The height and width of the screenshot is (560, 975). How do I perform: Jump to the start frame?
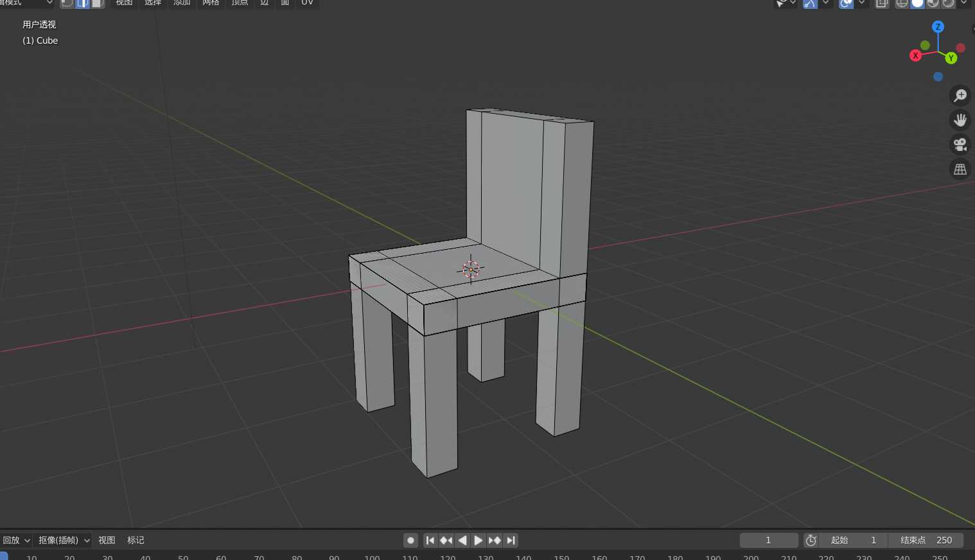tap(430, 541)
